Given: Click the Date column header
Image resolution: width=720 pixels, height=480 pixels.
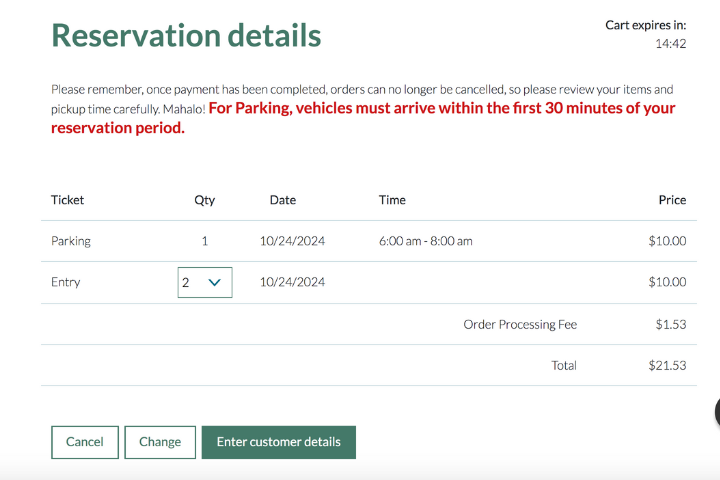Looking at the screenshot, I should pyautogui.click(x=283, y=200).
